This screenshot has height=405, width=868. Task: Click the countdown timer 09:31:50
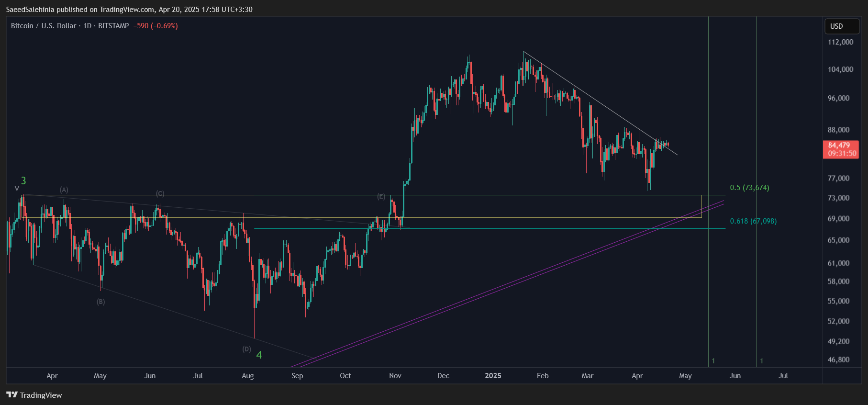tap(842, 153)
